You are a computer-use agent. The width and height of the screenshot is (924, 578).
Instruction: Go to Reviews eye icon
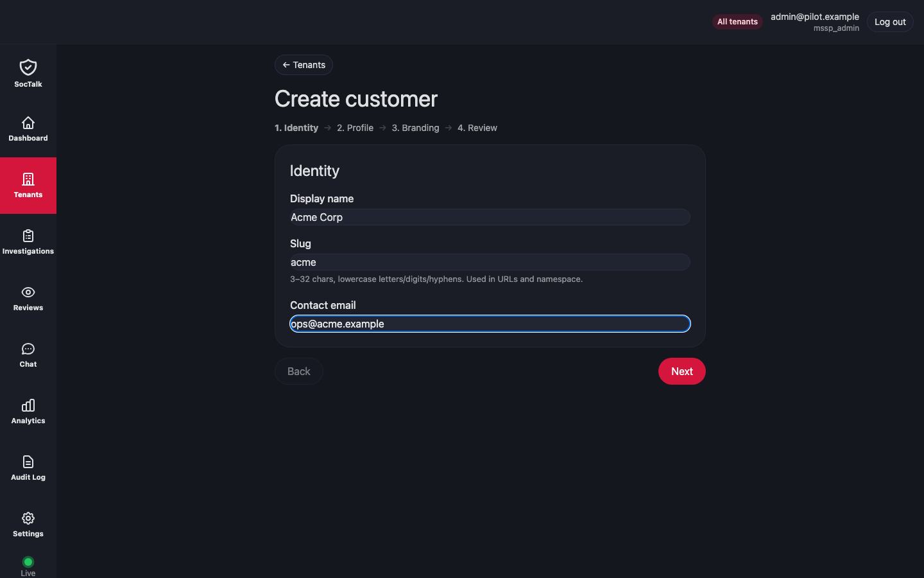point(28,292)
